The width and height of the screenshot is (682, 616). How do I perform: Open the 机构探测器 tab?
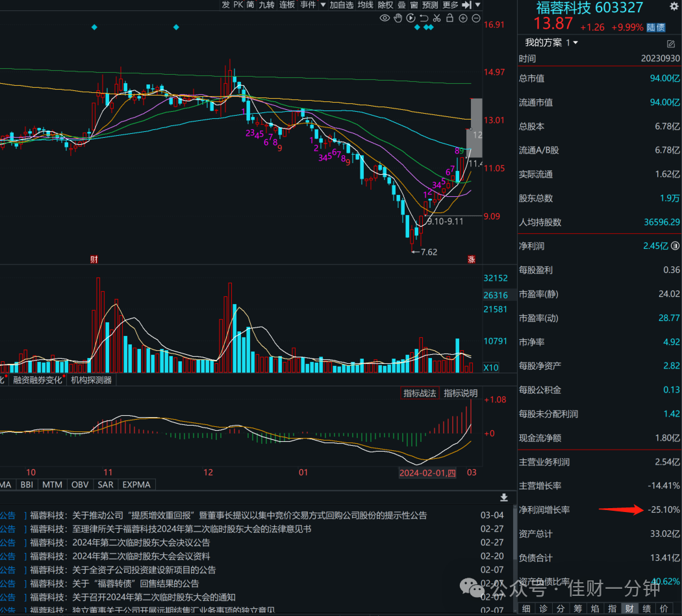click(92, 380)
